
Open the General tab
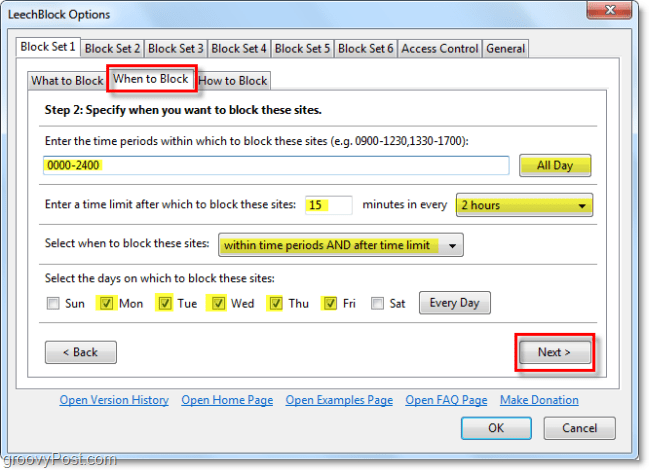(x=505, y=49)
